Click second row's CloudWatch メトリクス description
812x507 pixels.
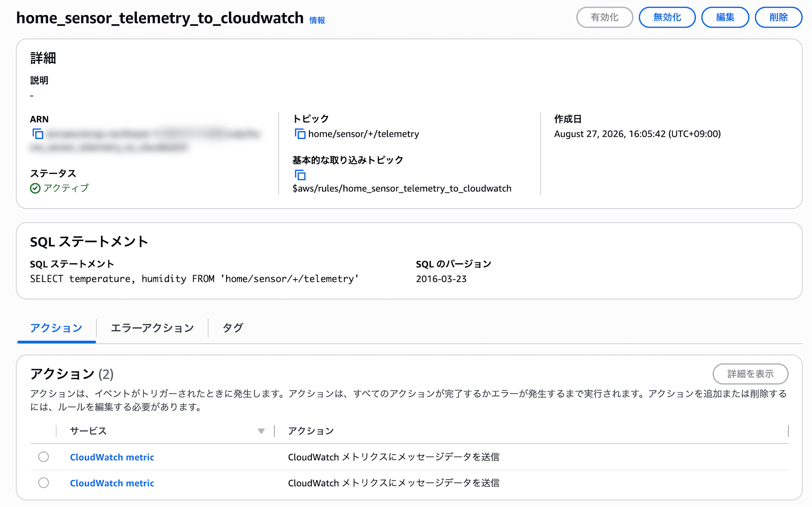tap(394, 483)
